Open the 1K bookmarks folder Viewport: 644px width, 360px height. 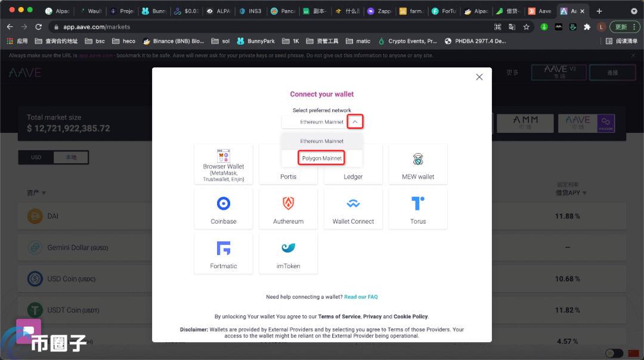(291, 41)
